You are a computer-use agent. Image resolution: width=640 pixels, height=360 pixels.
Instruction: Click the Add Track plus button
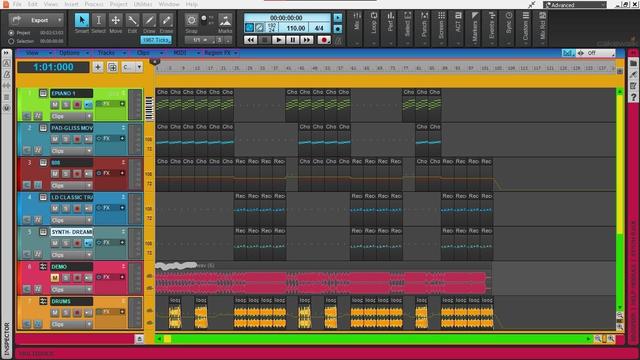pos(98,67)
